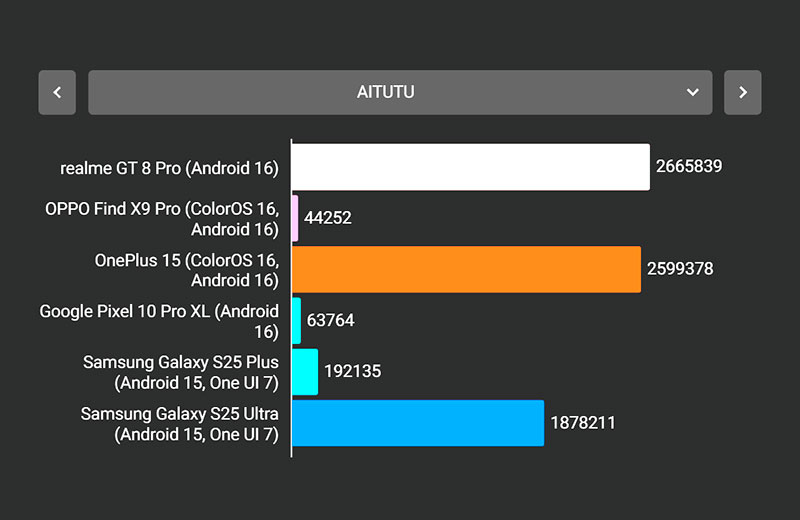Screen dimensions: 800x520
Task: Click the OnePlus 15 device label
Action: 186,270
